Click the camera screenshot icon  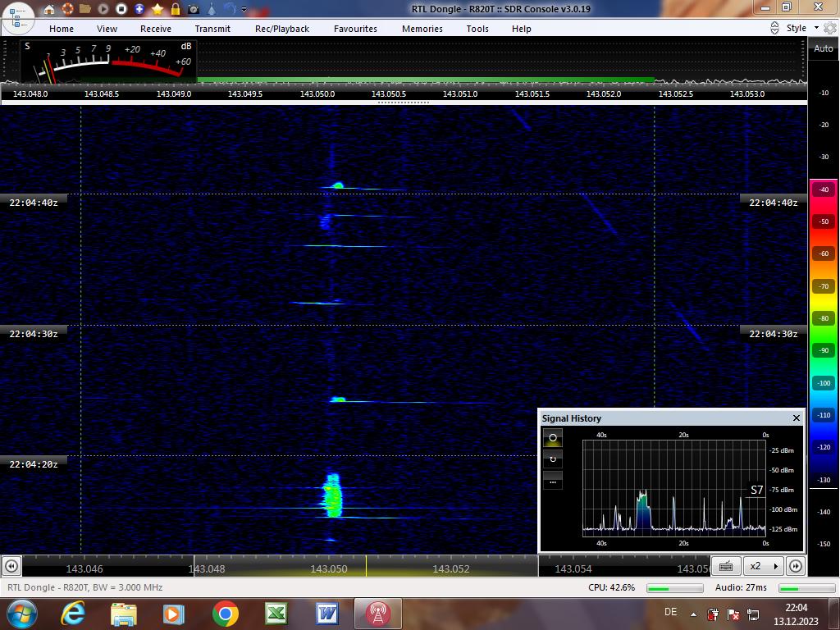(x=194, y=9)
